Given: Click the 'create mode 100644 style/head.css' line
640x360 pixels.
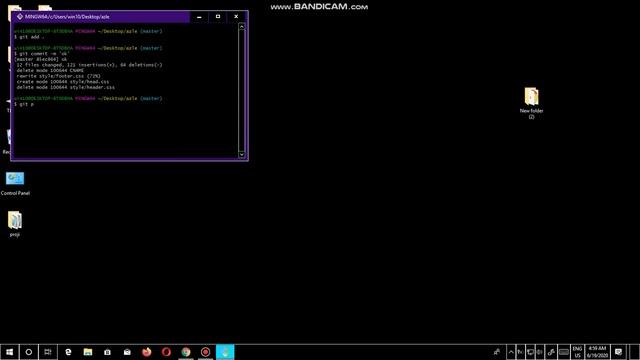Looking at the screenshot, I should [63, 82].
